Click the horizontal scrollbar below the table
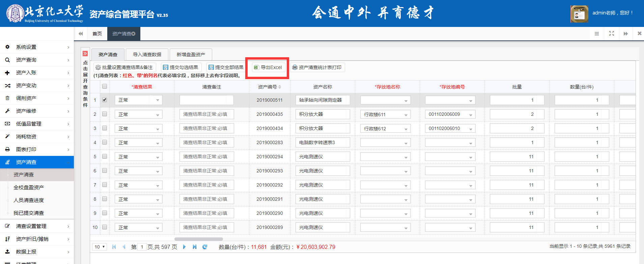644x264 pixels. pyautogui.click(x=198, y=239)
